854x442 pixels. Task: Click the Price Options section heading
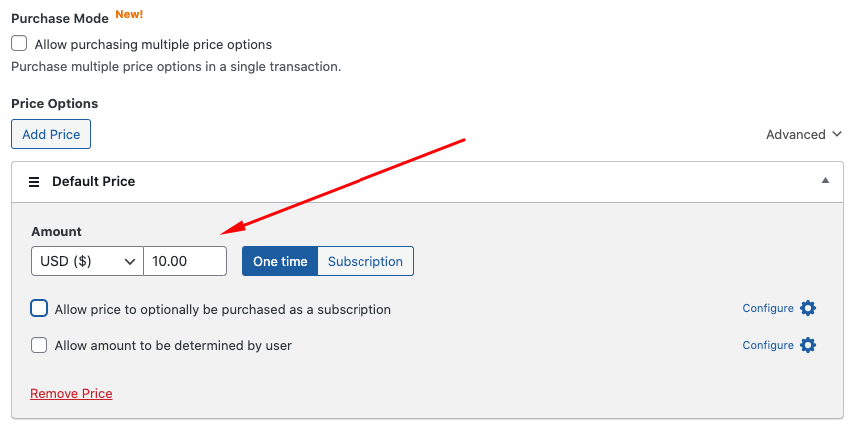coord(54,103)
